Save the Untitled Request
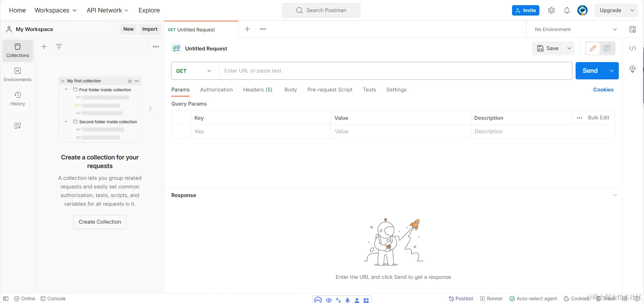This screenshot has width=644, height=303. (548, 48)
